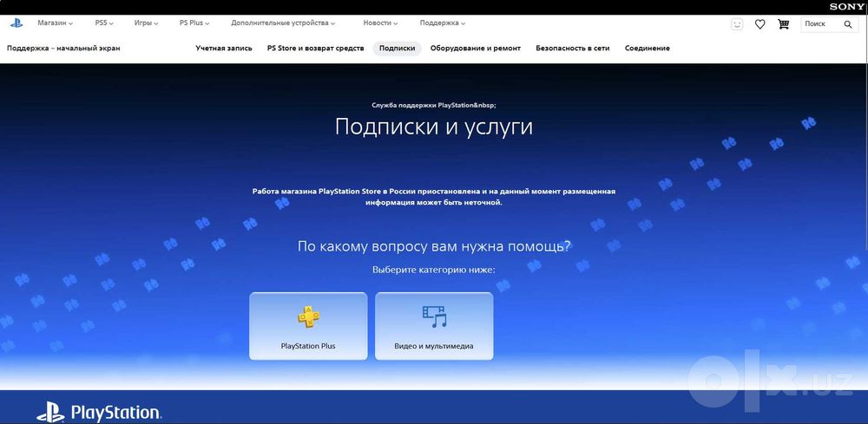868x424 pixels.
Task: Open Оборудование и ремонт tab
Action: click(x=476, y=48)
